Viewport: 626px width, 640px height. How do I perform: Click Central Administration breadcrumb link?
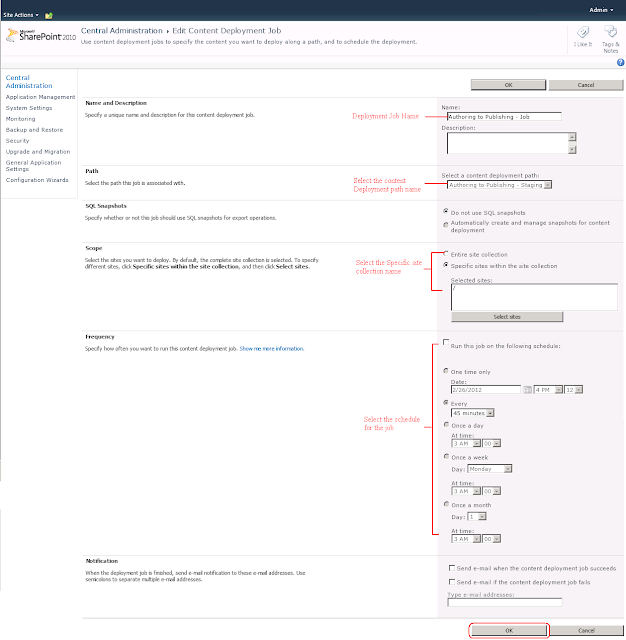point(122,31)
